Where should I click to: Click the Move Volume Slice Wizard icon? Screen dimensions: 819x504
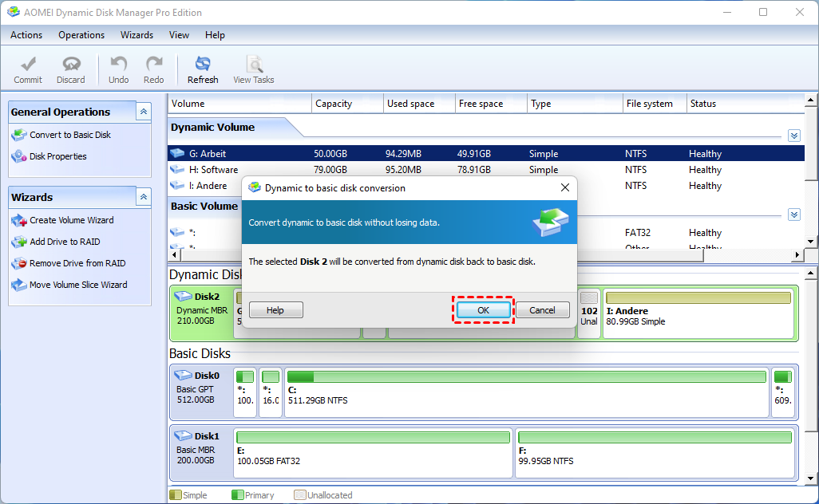(x=19, y=285)
